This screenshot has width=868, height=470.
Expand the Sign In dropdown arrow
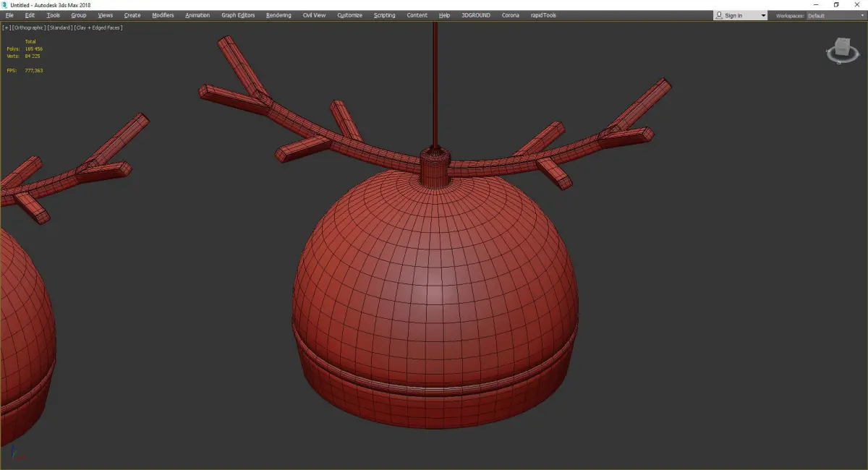coord(762,16)
